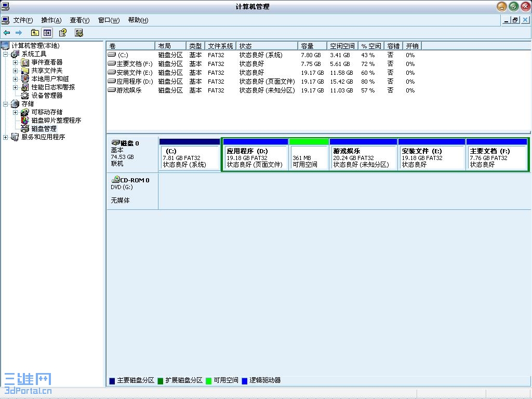The image size is (532, 399).
Task: Expand the 可移动存储 node
Action: (15, 112)
